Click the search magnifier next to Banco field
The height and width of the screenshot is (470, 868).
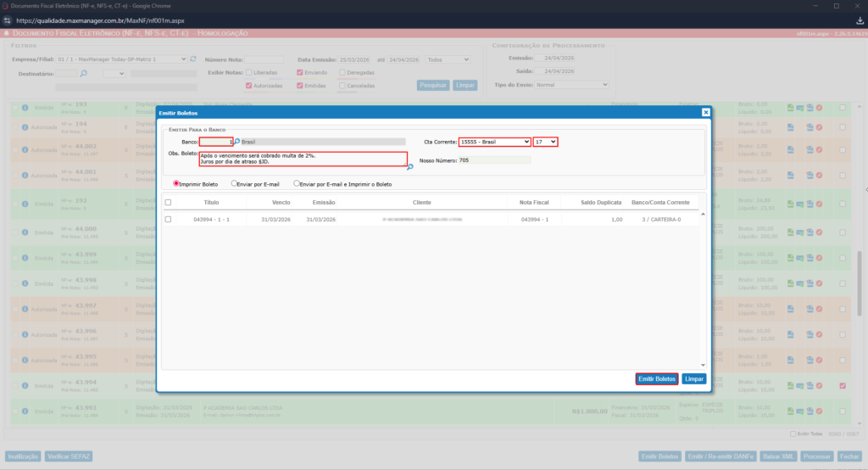pos(237,142)
